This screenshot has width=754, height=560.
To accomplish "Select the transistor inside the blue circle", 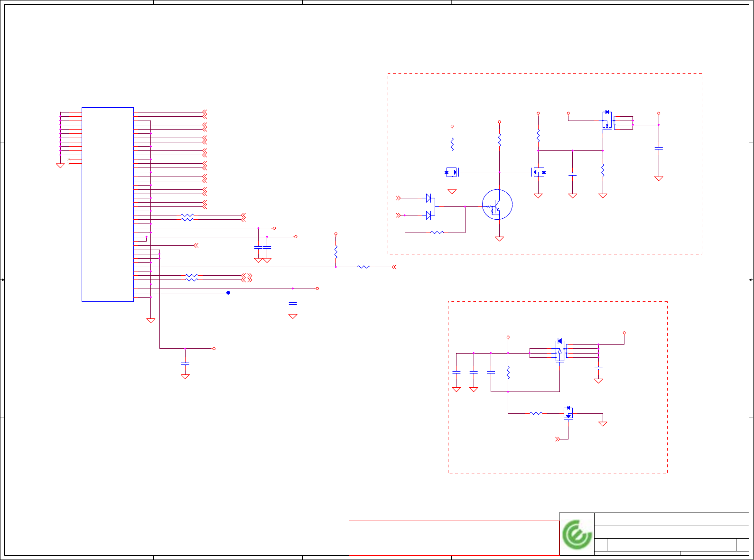I will point(497,205).
